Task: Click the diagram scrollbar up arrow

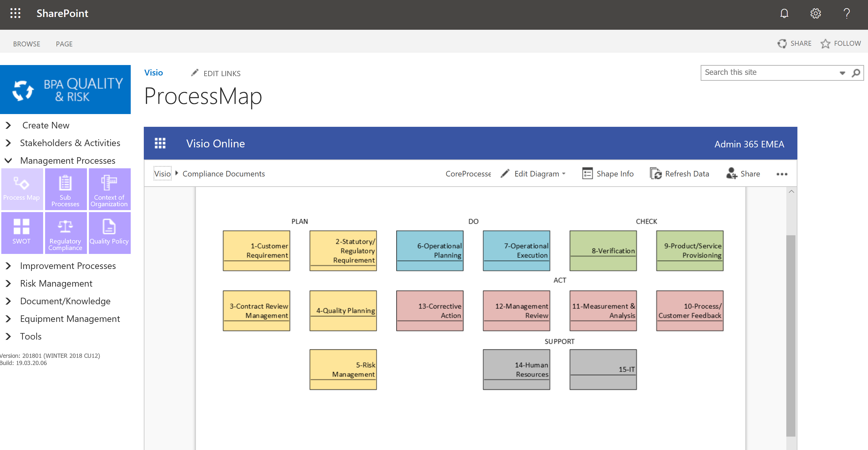Action: tap(792, 191)
